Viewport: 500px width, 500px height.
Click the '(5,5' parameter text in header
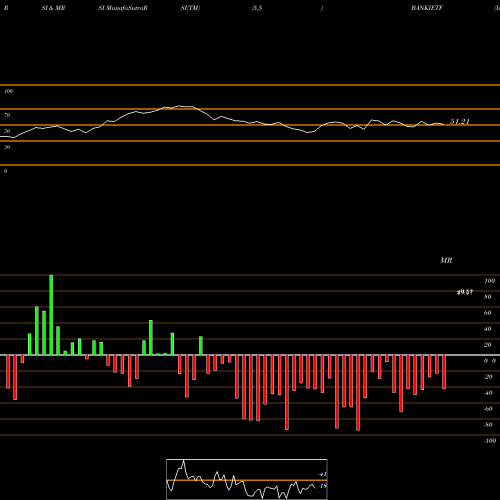257,8
